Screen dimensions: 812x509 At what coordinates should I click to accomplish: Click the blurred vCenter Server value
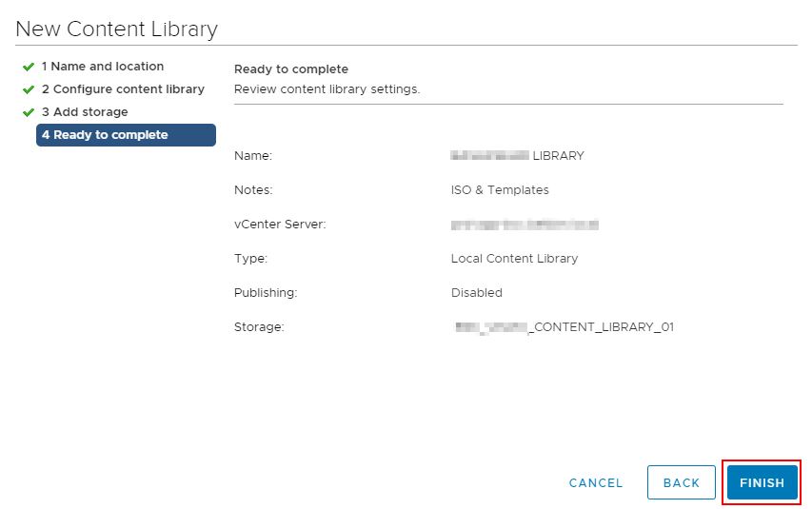[525, 225]
